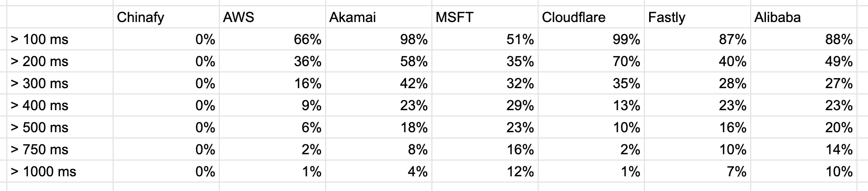
Task: Select the '> 100 ms' row label
Action: pos(59,39)
